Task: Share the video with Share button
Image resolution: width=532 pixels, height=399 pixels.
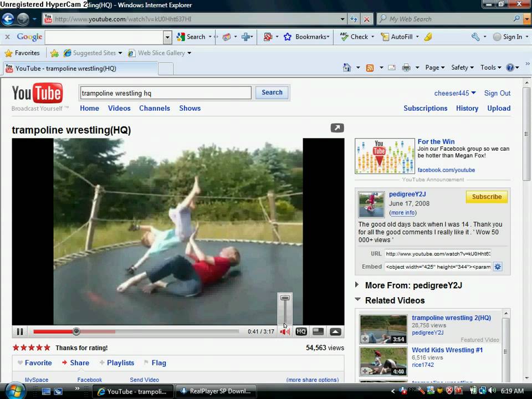Action: click(x=75, y=362)
